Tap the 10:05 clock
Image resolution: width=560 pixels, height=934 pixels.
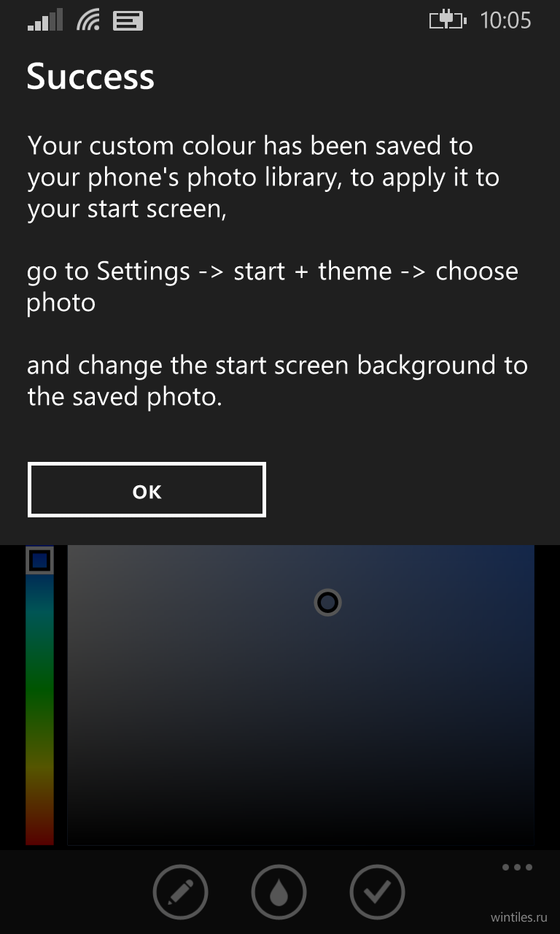505,20
